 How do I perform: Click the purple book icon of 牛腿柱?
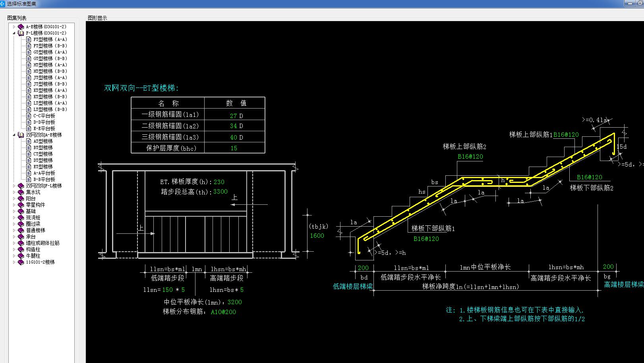pyautogui.click(x=21, y=256)
